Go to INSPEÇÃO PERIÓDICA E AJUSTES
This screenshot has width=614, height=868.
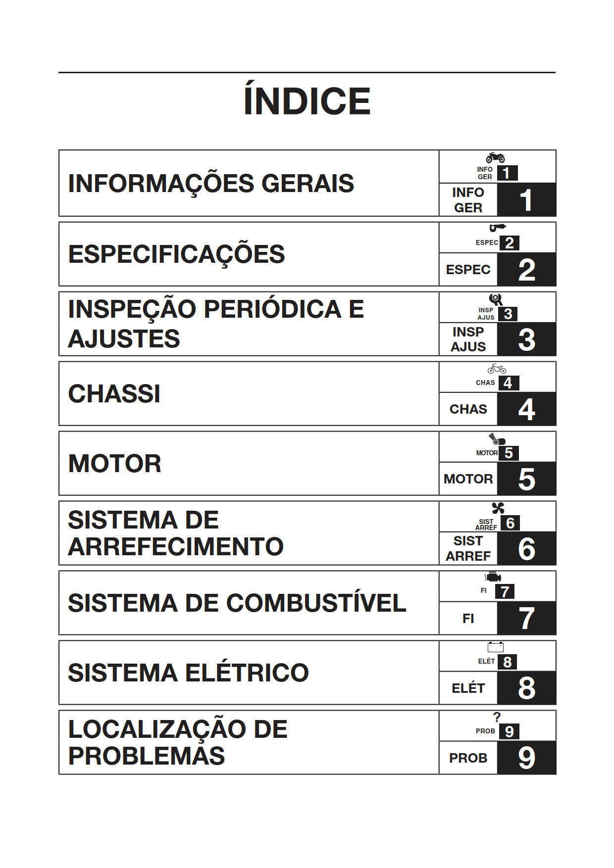[215, 324]
